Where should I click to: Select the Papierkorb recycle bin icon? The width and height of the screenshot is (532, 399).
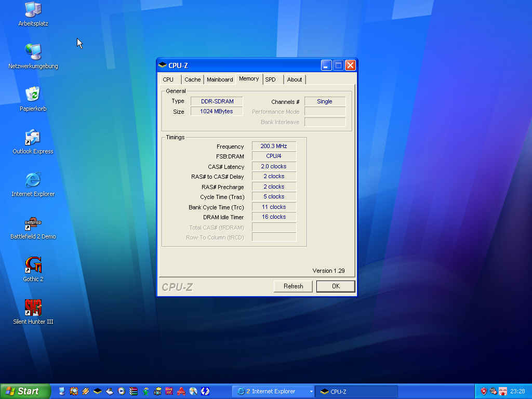[33, 99]
